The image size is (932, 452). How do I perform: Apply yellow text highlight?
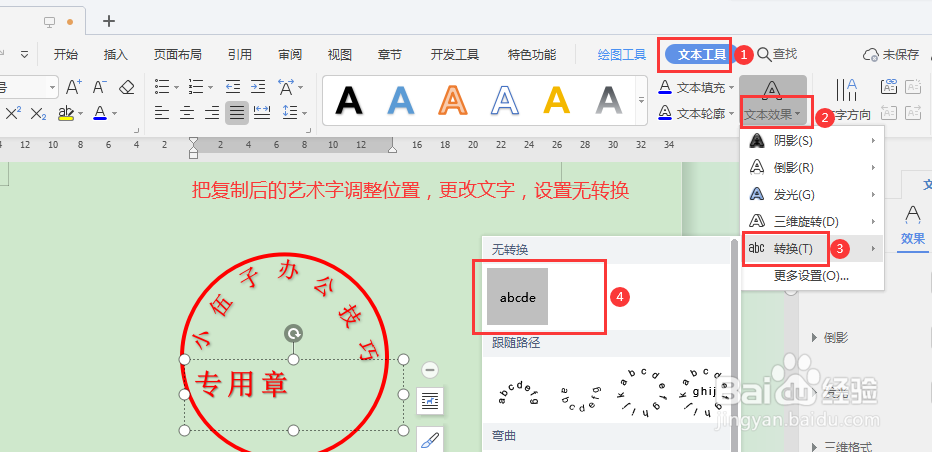tap(66, 112)
